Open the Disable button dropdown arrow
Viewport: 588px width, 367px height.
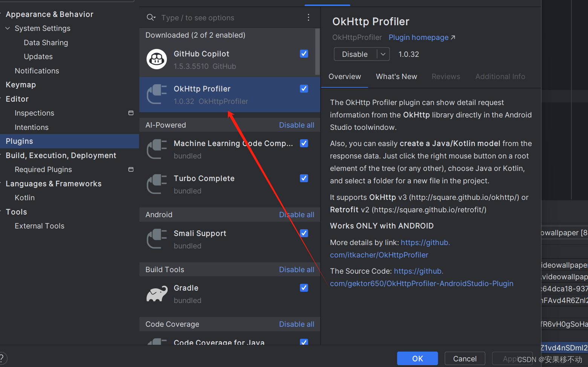pos(383,54)
